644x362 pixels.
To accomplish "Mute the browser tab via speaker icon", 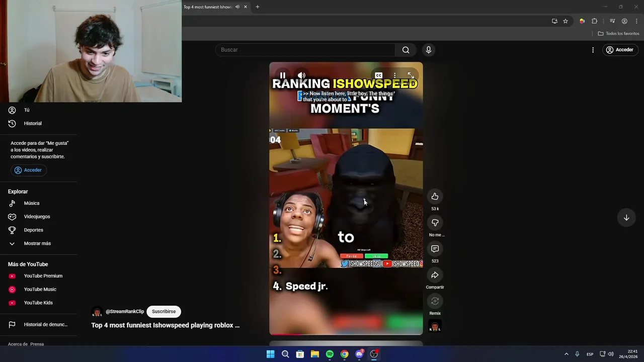I will (237, 7).
